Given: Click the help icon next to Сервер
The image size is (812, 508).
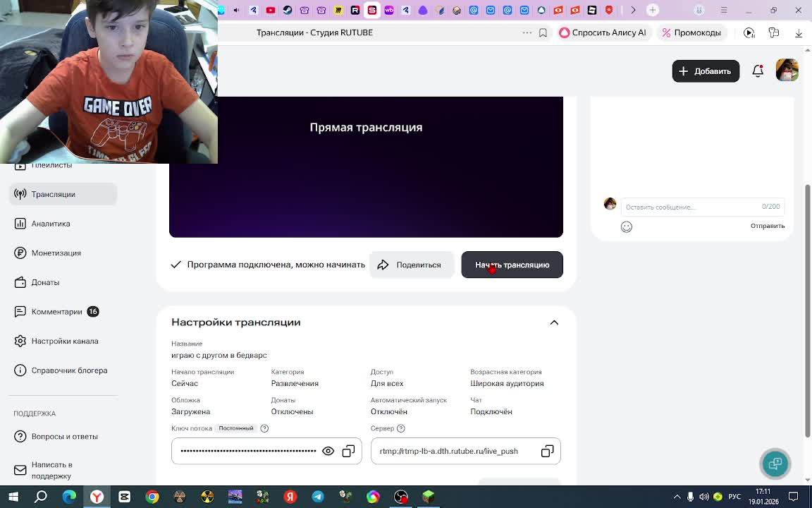Looking at the screenshot, I should [x=401, y=429].
